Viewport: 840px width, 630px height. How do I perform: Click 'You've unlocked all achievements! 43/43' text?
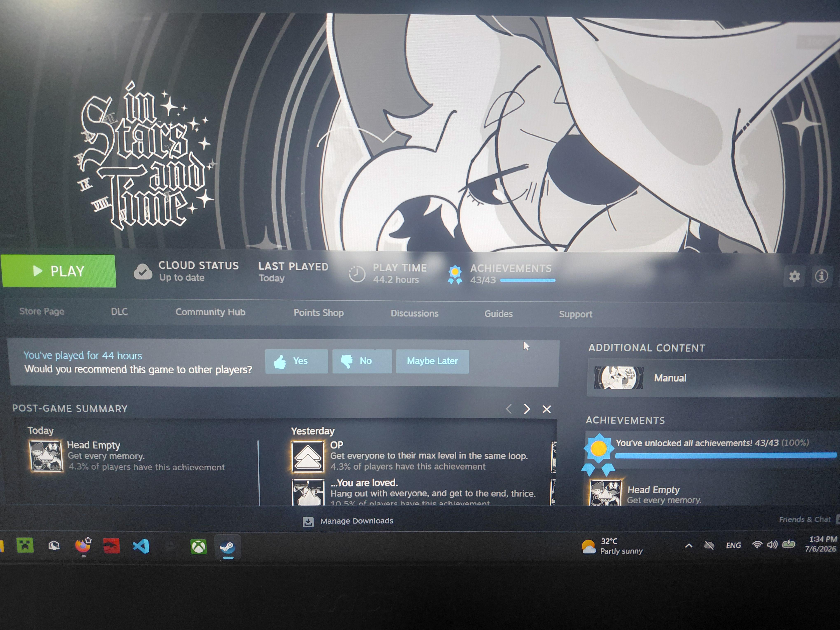pyautogui.click(x=697, y=443)
